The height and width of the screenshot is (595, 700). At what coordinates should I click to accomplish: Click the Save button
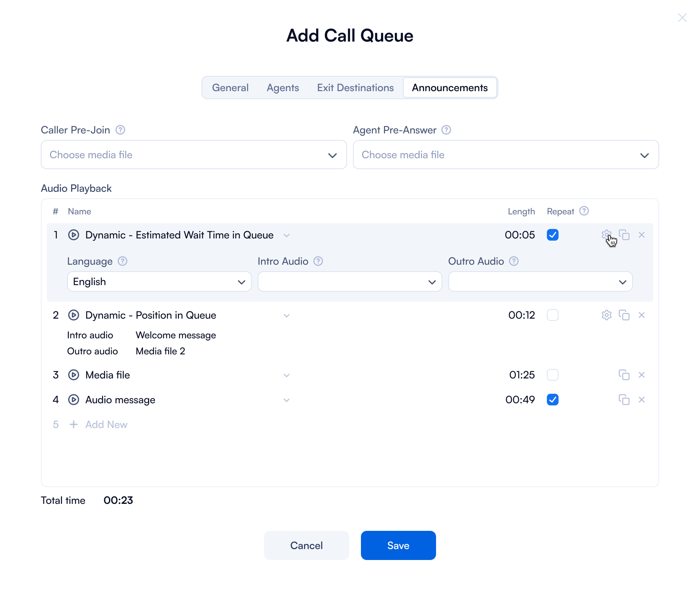(x=398, y=545)
